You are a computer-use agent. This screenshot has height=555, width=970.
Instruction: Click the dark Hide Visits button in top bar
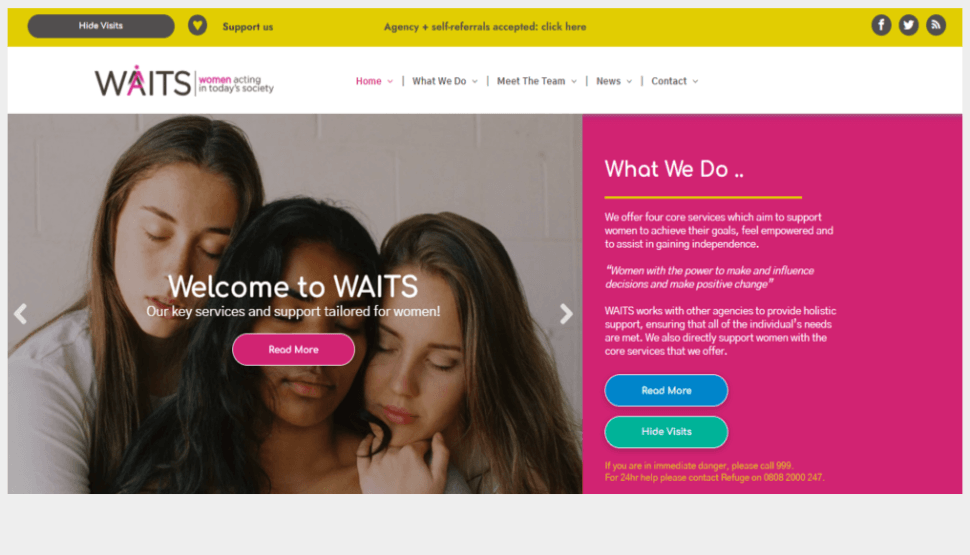(101, 26)
